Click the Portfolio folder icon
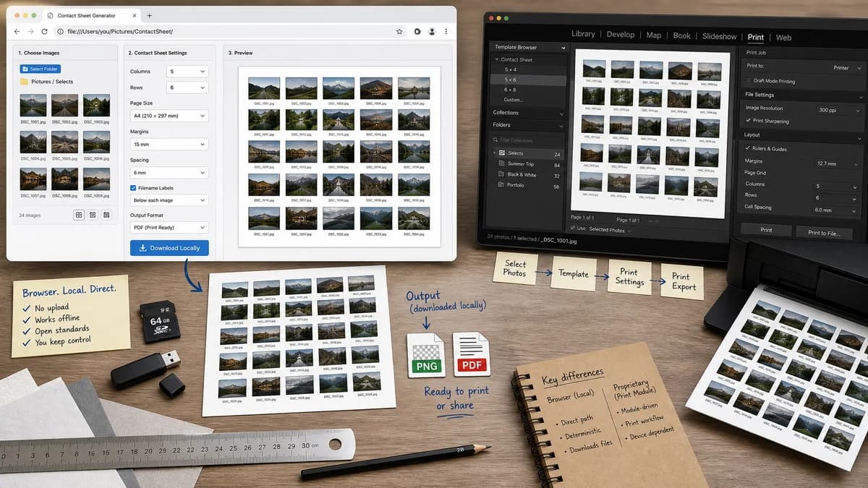The width and height of the screenshot is (868, 488). (x=501, y=186)
